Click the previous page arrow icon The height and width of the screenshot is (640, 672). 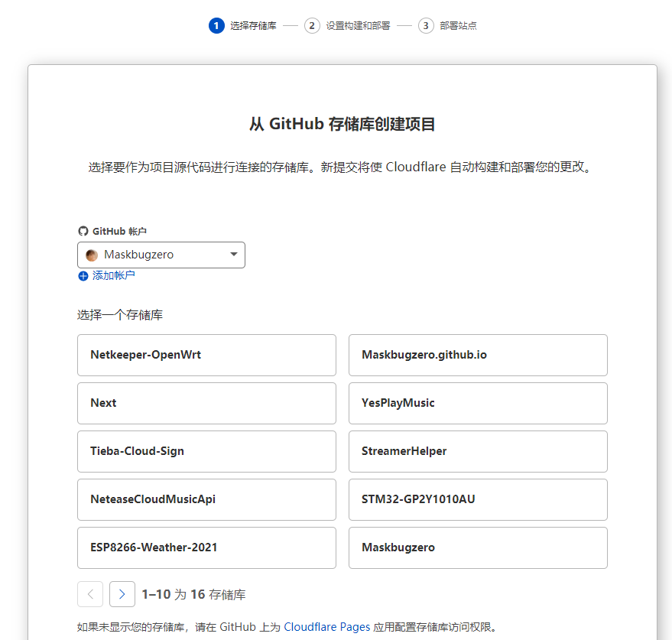click(89, 593)
